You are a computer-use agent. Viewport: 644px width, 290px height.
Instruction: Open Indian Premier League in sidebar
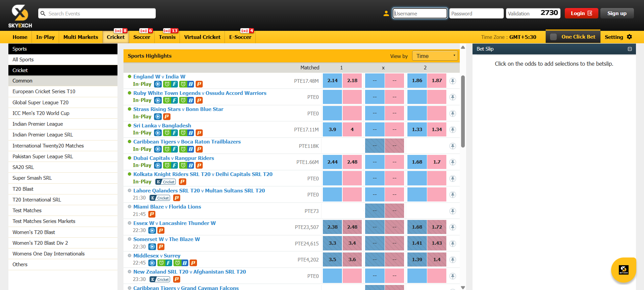63,124
